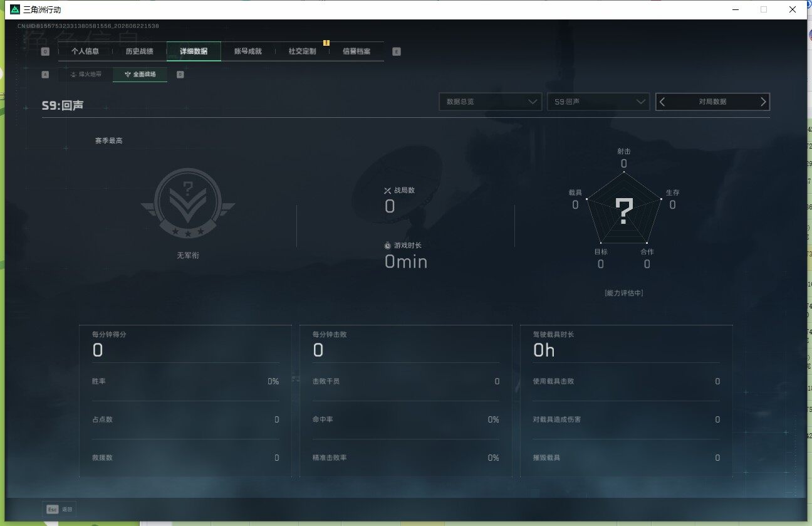Minimize the 三角洲行动 window
This screenshot has width=812, height=526.
click(x=735, y=9)
